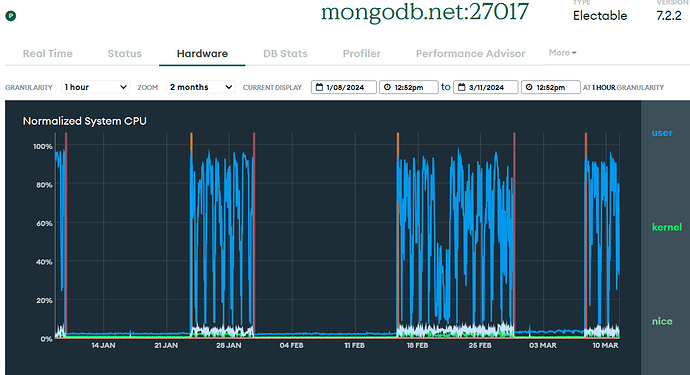Click the 10 MAR axis label
The image size is (690, 375).
(x=606, y=346)
